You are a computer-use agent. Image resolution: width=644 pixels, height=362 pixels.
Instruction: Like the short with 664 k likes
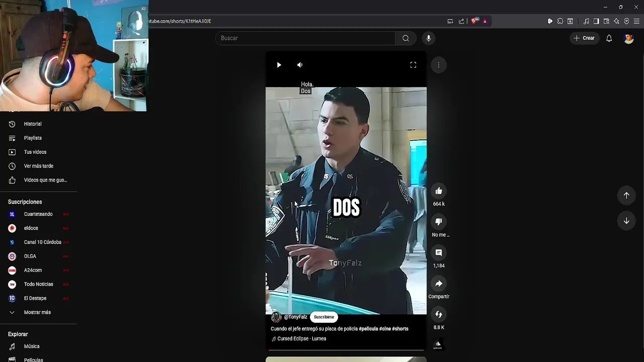[x=439, y=191]
